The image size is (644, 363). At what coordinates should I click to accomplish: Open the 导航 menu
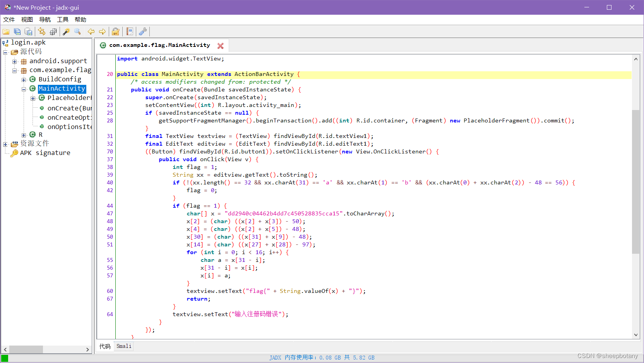pyautogui.click(x=45, y=20)
